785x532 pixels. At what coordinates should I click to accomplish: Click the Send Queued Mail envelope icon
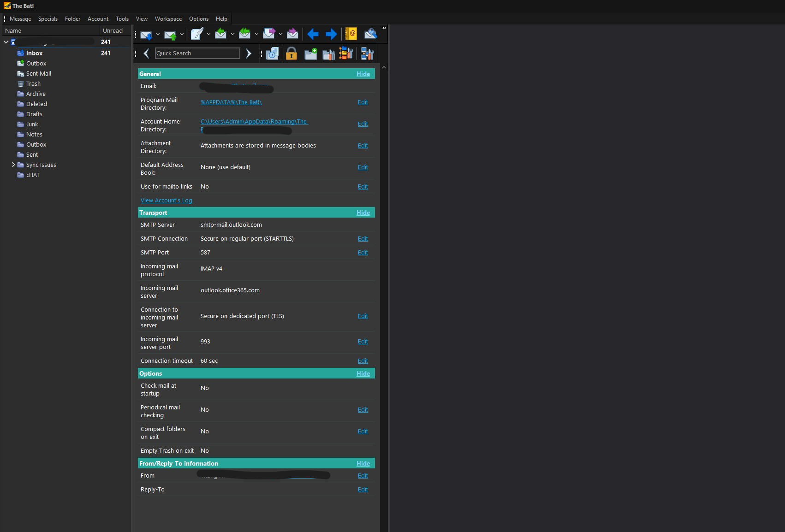(170, 34)
